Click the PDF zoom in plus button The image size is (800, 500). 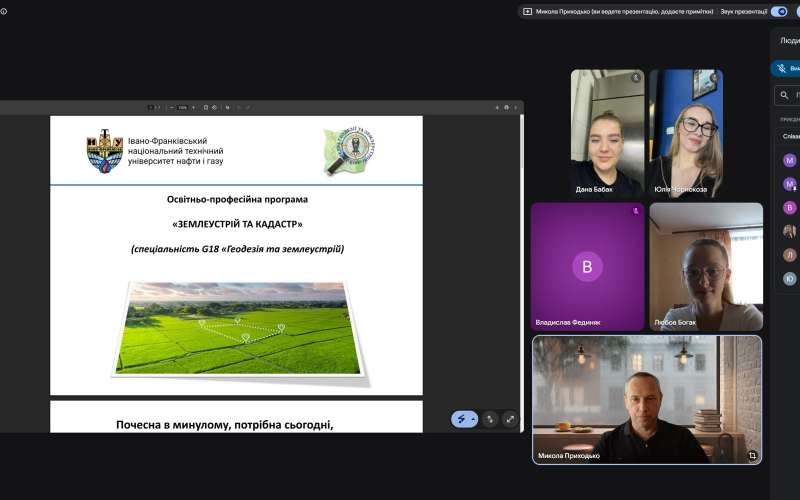point(193,107)
